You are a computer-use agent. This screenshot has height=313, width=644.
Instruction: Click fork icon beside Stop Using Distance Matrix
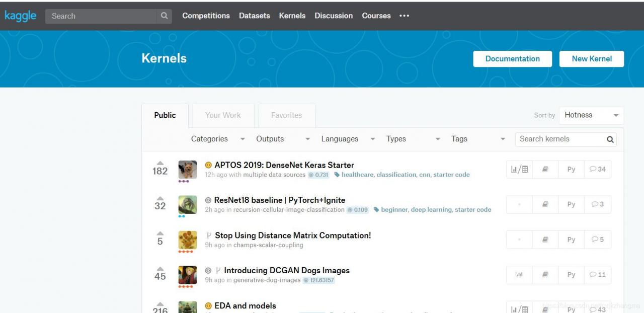click(209, 236)
